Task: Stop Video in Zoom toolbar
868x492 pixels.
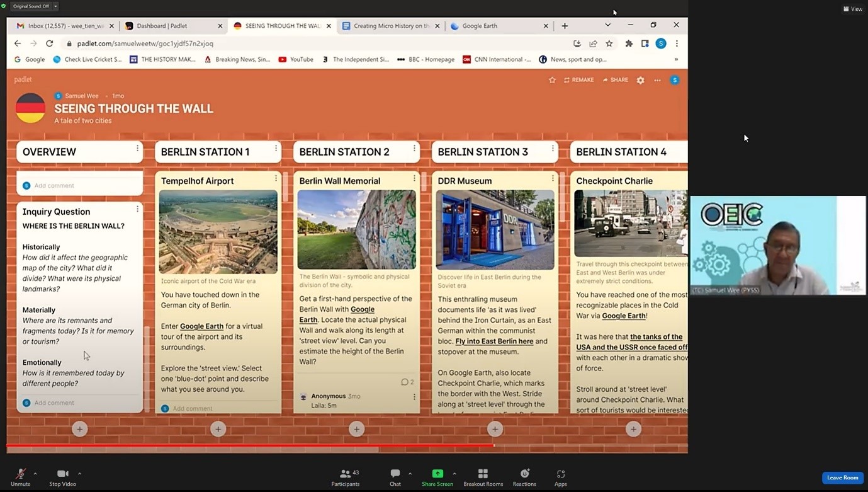Action: coord(62,477)
